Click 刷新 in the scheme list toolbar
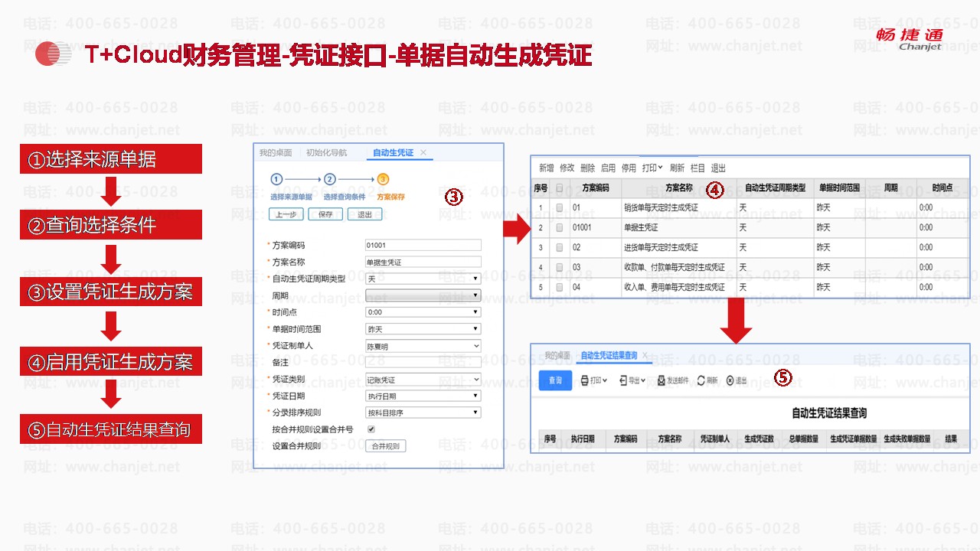 coord(677,168)
